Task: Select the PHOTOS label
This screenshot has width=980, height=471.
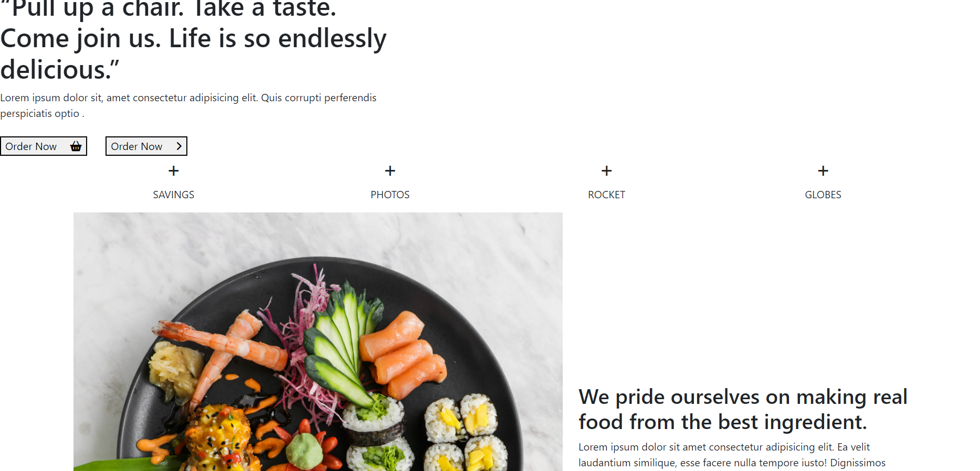Action: (x=390, y=195)
